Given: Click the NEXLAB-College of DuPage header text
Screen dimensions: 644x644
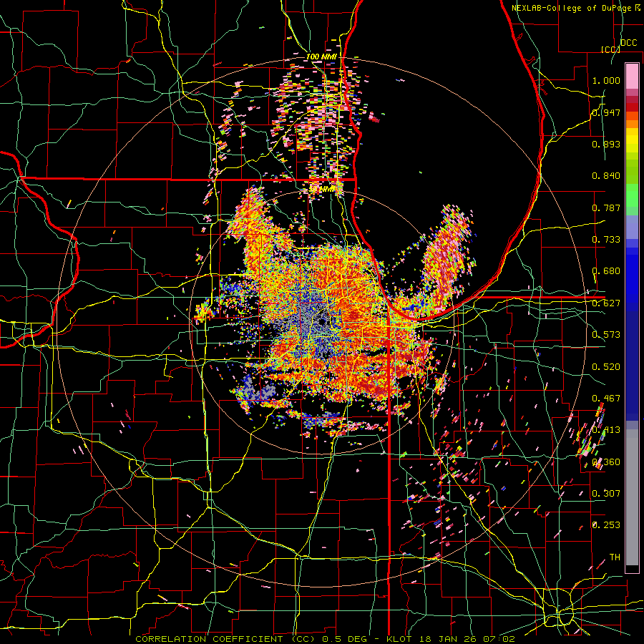Looking at the screenshot, I should [575, 8].
